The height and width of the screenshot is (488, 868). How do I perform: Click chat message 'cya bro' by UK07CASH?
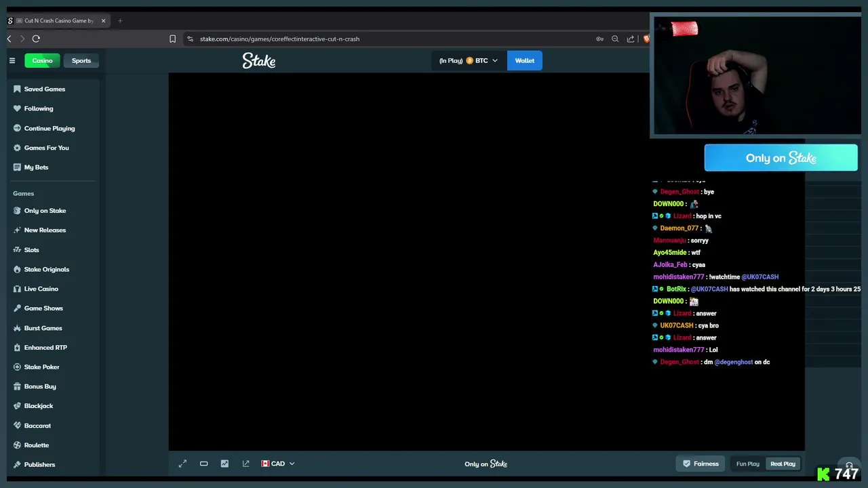click(x=708, y=326)
